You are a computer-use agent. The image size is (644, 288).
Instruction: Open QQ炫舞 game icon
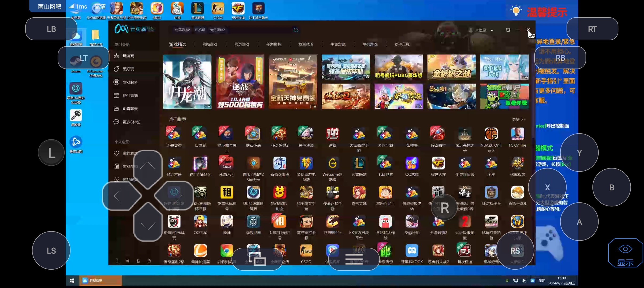(x=412, y=166)
